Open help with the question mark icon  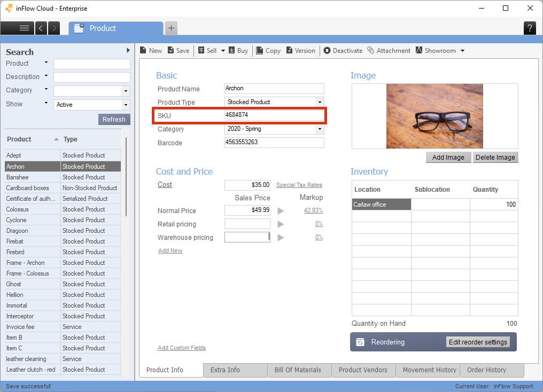(529, 28)
